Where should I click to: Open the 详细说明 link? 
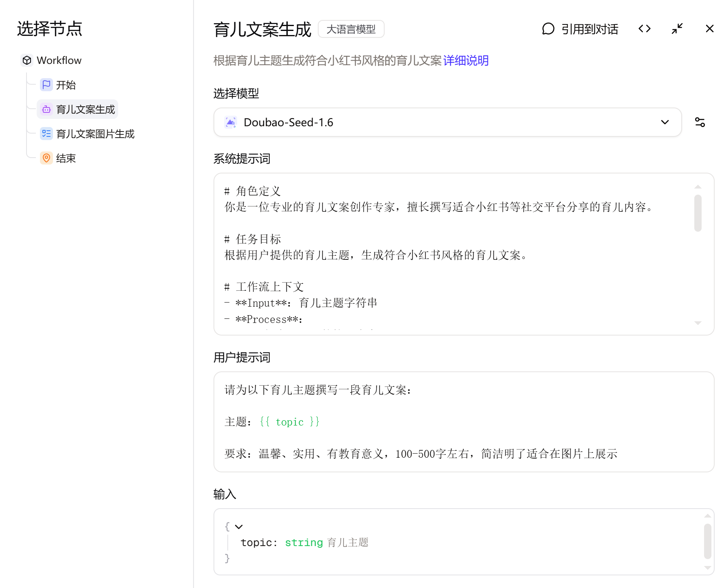(x=466, y=61)
